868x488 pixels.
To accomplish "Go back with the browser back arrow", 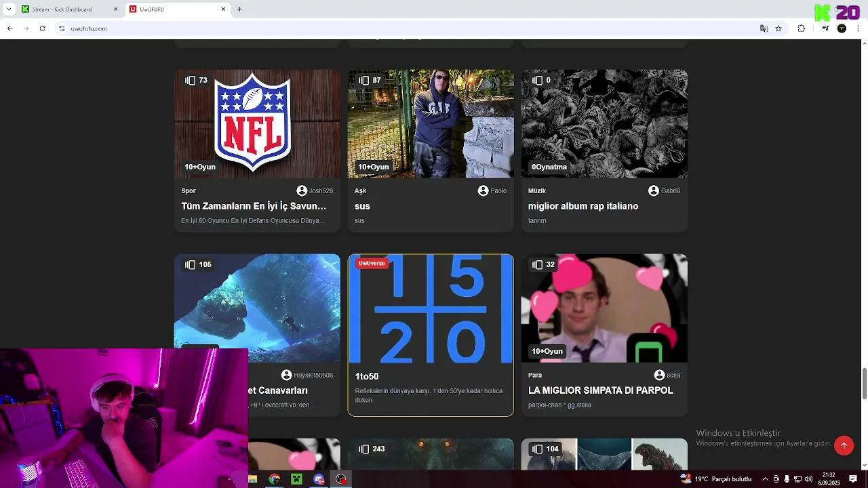I will [9, 28].
